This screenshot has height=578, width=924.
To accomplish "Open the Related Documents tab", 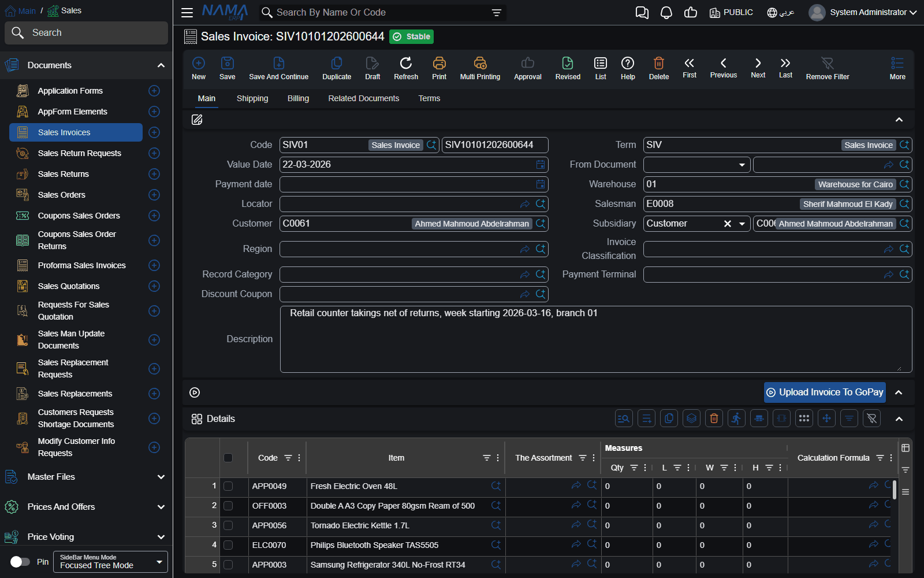I will 364,98.
